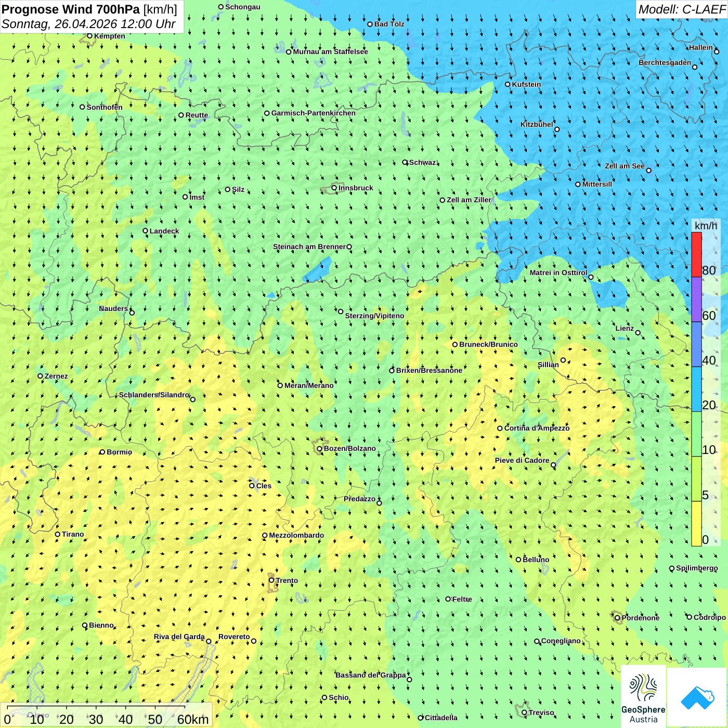Click the "Rovereto" city label

coord(234,636)
